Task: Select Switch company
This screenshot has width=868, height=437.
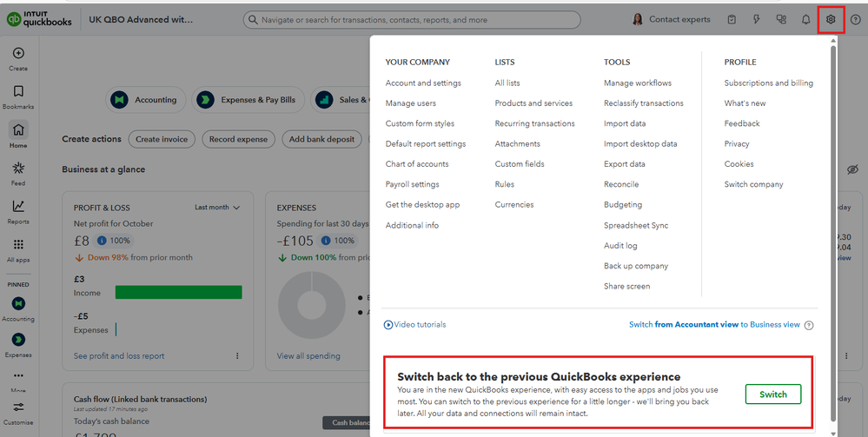Action: click(753, 184)
